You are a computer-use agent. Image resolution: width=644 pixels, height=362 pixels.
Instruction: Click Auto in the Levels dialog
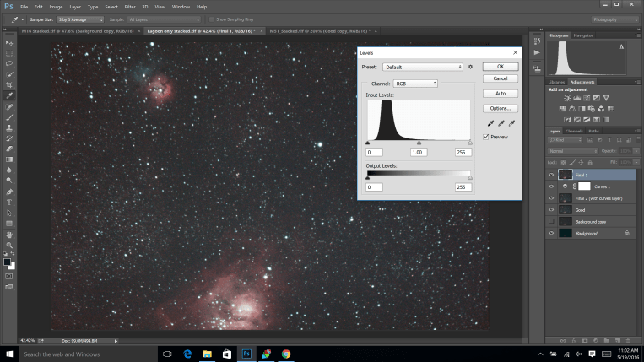(x=501, y=94)
